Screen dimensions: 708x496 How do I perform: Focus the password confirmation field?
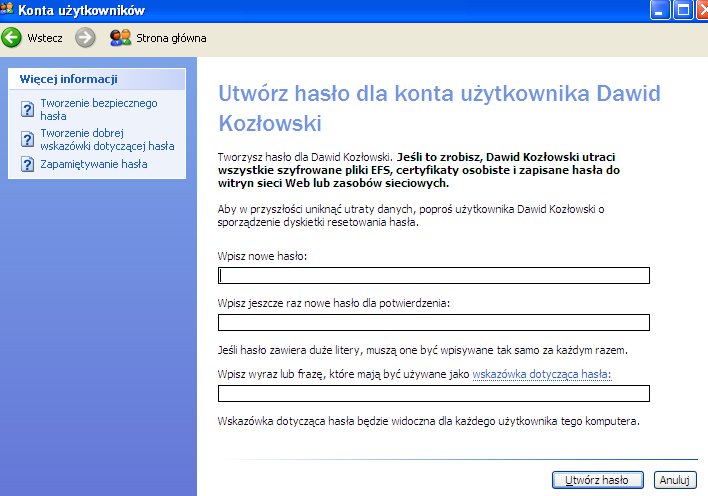pyautogui.click(x=434, y=323)
